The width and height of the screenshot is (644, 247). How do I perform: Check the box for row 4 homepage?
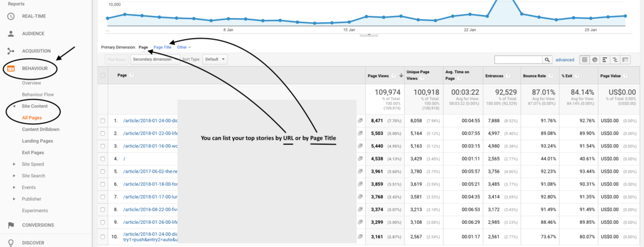point(103,158)
